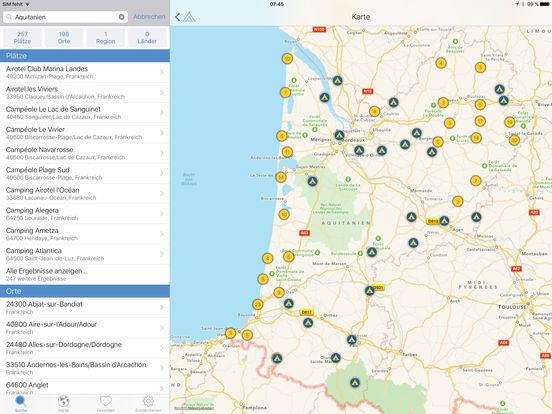Cancel search with Abbrechen
Screen dimensions: 552x414
pyautogui.click(x=149, y=17)
